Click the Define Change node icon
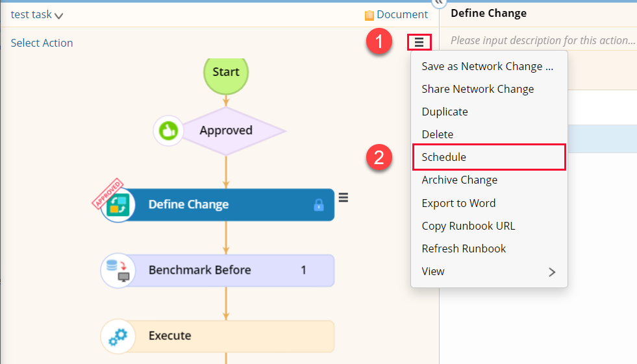 118,205
